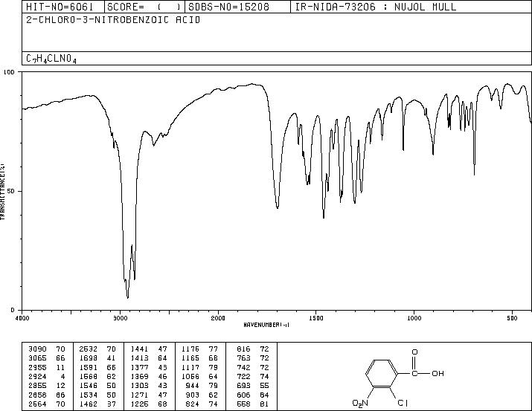Click the 4000 tick label on wavenumber axis
Viewport: 532px width, 411px height.
[22, 318]
